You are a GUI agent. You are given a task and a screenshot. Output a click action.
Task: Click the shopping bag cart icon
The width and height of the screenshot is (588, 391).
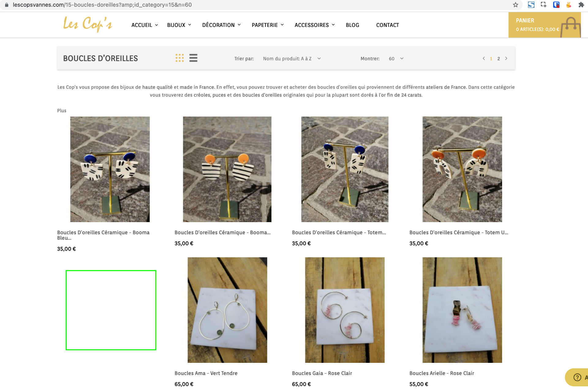(x=571, y=27)
